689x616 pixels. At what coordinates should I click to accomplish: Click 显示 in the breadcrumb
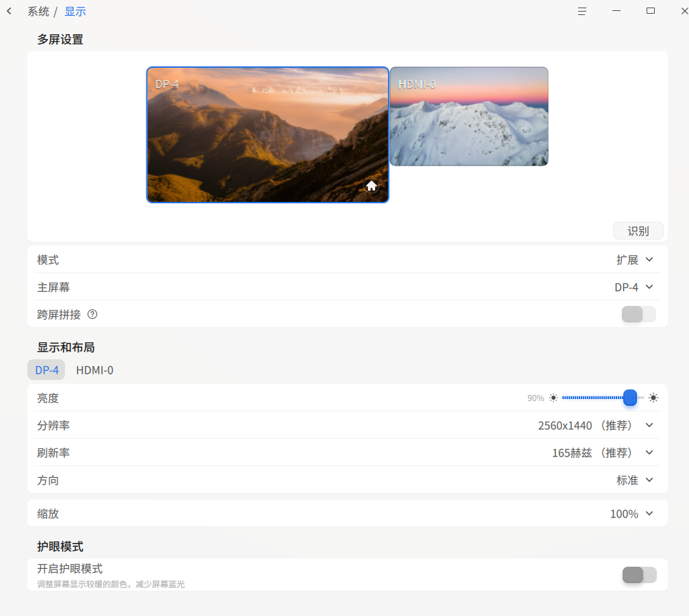pos(75,12)
